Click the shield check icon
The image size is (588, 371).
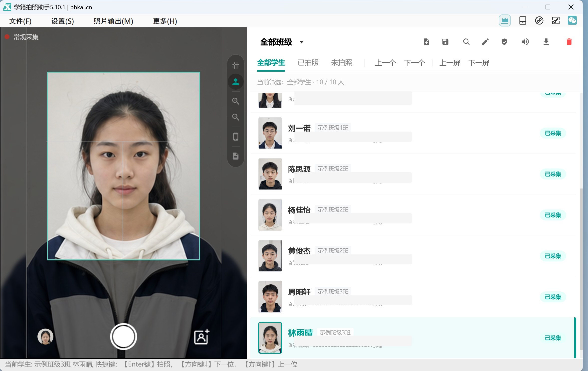pos(504,42)
